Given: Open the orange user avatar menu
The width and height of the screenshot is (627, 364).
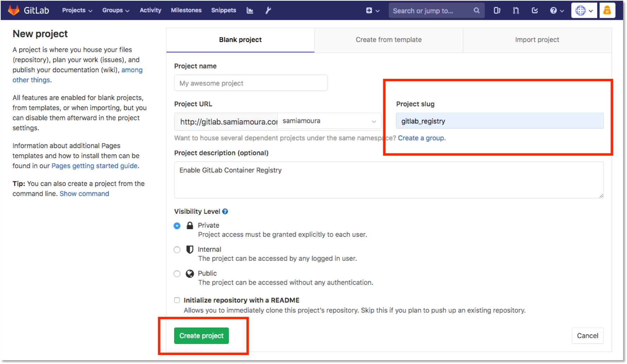Looking at the screenshot, I should [607, 10].
